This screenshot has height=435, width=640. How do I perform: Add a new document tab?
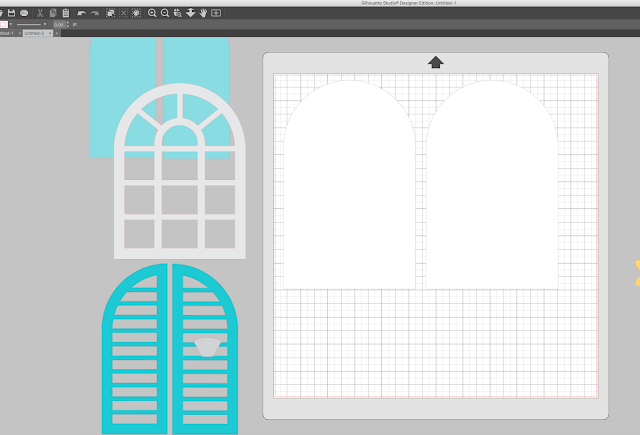coord(57,33)
